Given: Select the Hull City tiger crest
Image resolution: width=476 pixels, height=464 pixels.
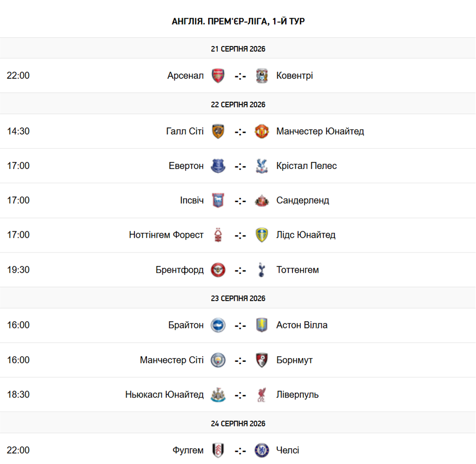Looking at the screenshot, I should click(218, 131).
